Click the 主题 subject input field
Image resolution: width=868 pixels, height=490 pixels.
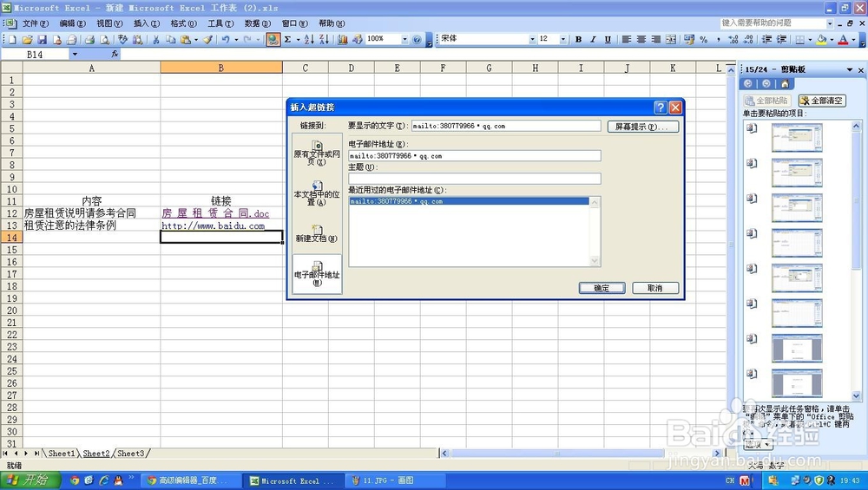475,178
